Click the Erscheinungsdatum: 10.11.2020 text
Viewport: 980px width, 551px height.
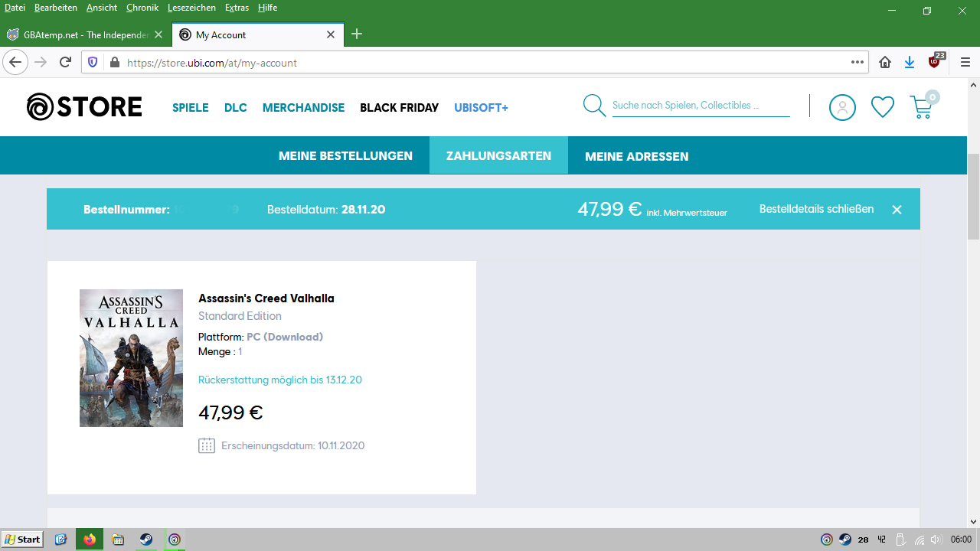293,445
